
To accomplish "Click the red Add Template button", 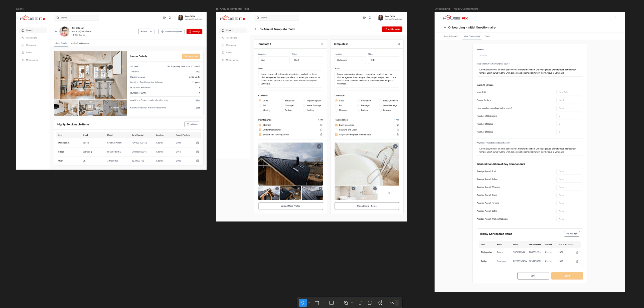I will point(392,29).
